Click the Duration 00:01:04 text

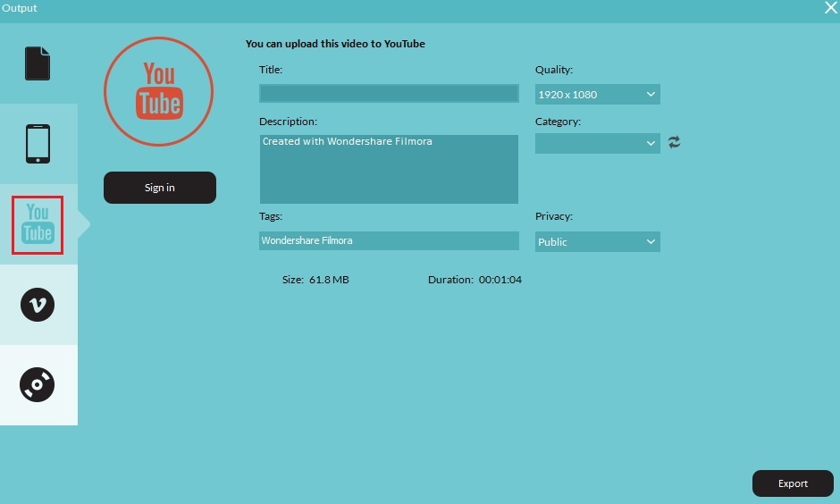(x=475, y=280)
